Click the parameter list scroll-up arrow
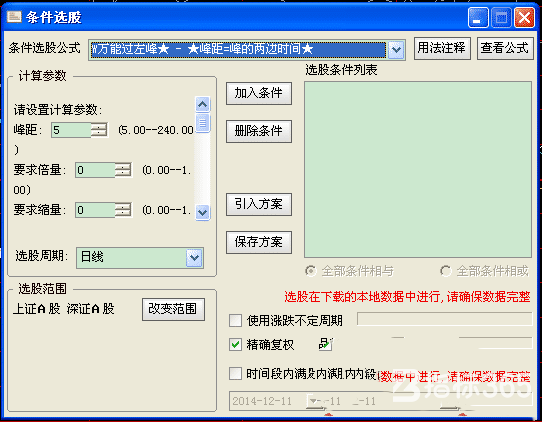Screen dimensions: 542x422 tap(203, 104)
